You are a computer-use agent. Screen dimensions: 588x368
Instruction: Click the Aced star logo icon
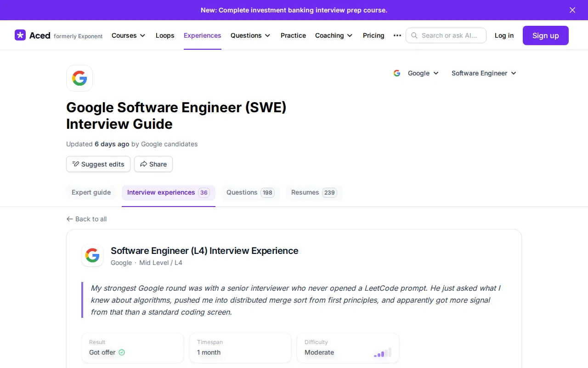click(x=20, y=35)
